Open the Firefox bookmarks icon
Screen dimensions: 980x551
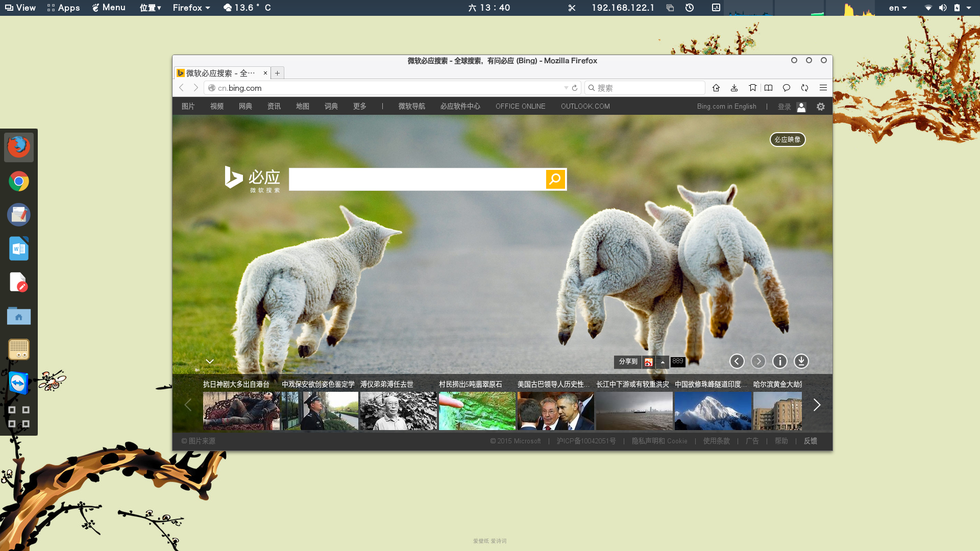752,88
